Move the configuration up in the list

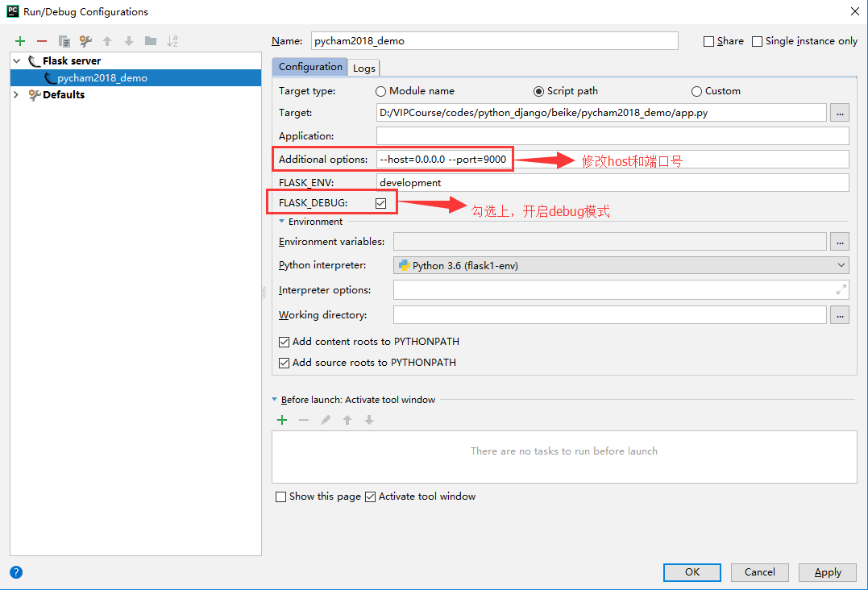pyautogui.click(x=107, y=41)
